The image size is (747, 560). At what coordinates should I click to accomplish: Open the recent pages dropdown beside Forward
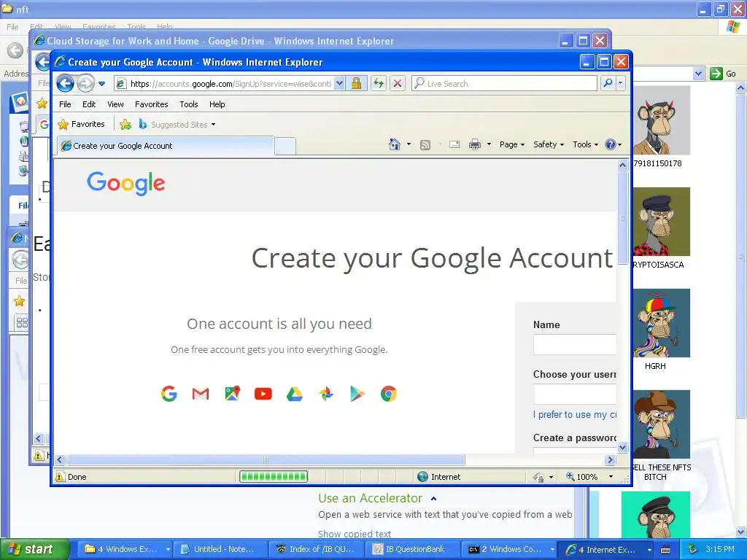pos(101,84)
